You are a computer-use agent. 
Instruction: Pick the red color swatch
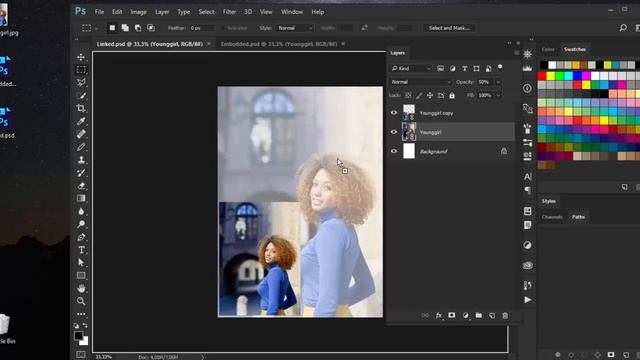pos(542,76)
